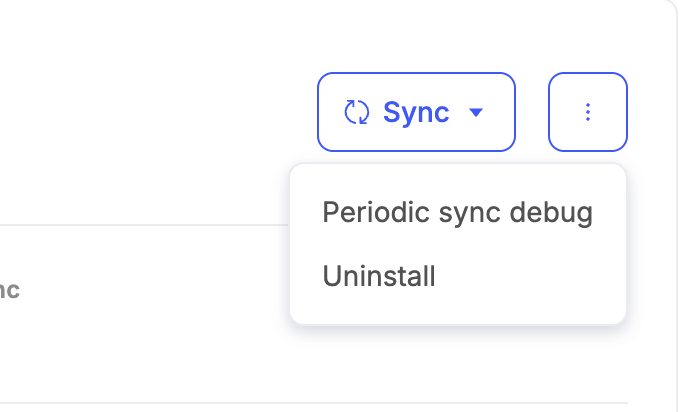The height and width of the screenshot is (412, 694).
Task: Choose Uninstall from the popup menu
Action: [x=379, y=276]
